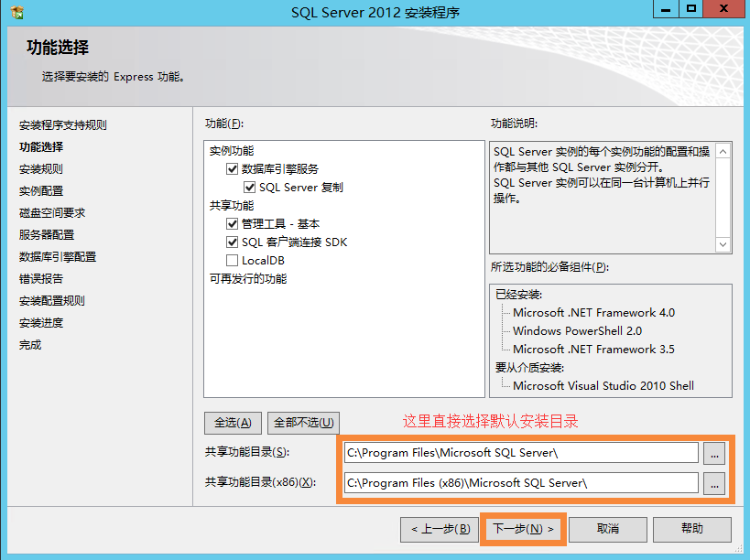The image size is (750, 560).
Task: Enable the LocalDB checkbox
Action: 232,261
